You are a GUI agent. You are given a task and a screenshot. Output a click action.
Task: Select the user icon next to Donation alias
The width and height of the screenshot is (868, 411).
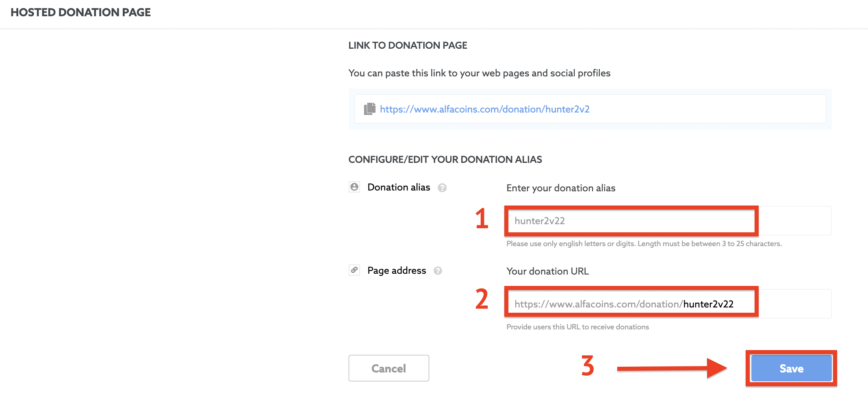(354, 187)
